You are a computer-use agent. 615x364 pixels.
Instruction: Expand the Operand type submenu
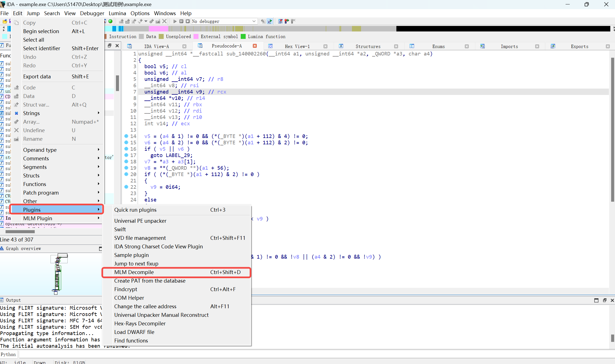[57, 150]
